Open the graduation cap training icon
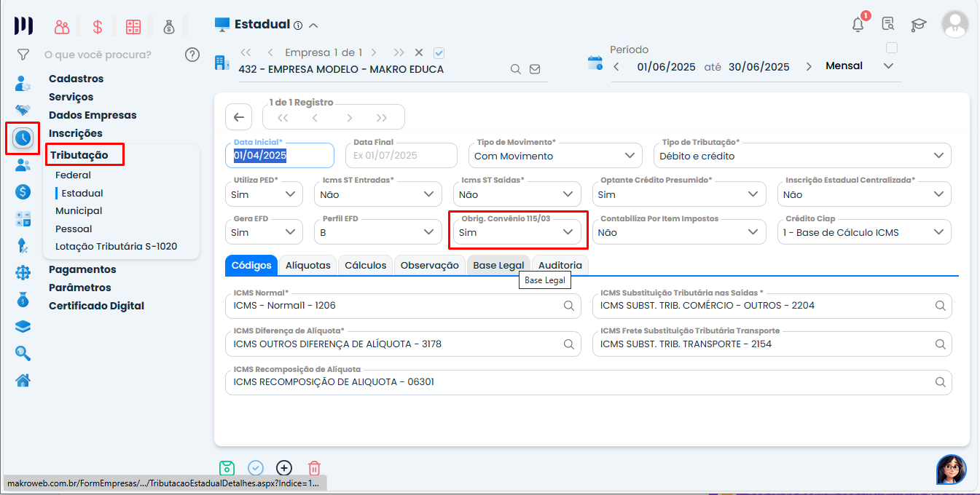The height and width of the screenshot is (495, 980). (x=918, y=25)
